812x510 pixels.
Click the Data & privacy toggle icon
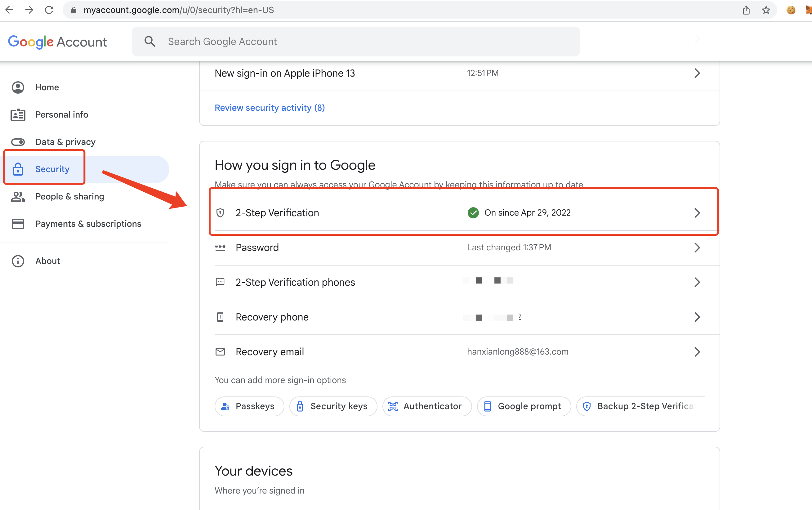[x=18, y=142]
